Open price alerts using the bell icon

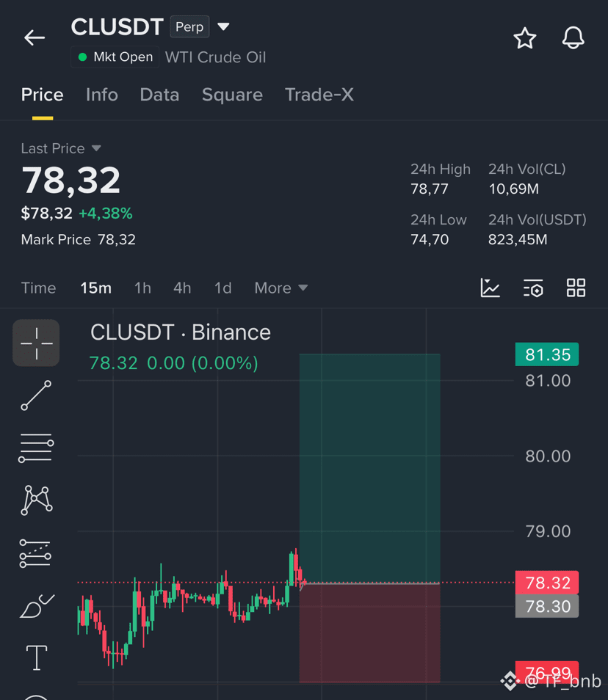pos(573,38)
